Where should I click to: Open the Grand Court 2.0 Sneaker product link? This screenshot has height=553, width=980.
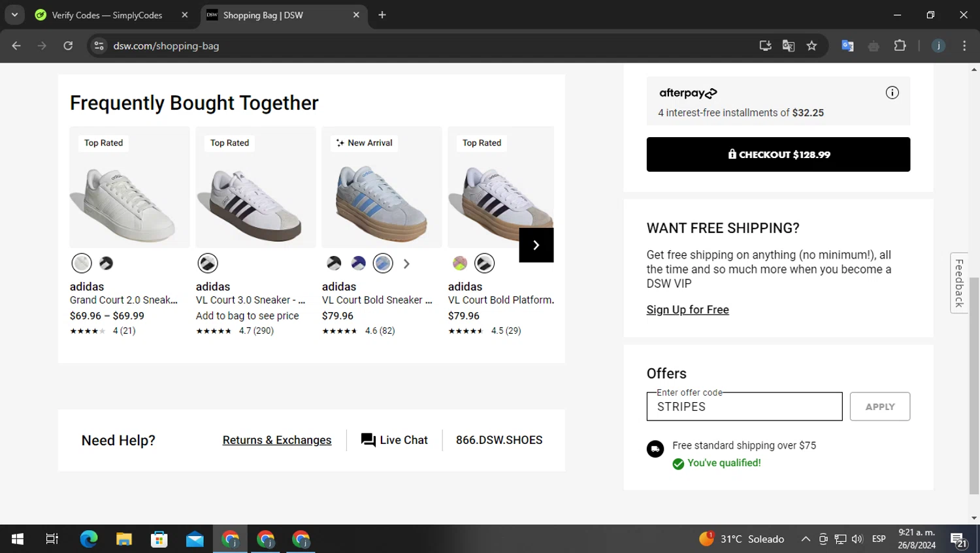point(123,300)
